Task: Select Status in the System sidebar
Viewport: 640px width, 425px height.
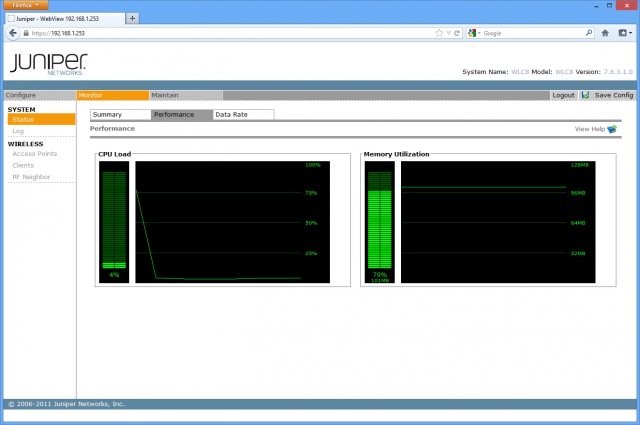Action: (41, 119)
